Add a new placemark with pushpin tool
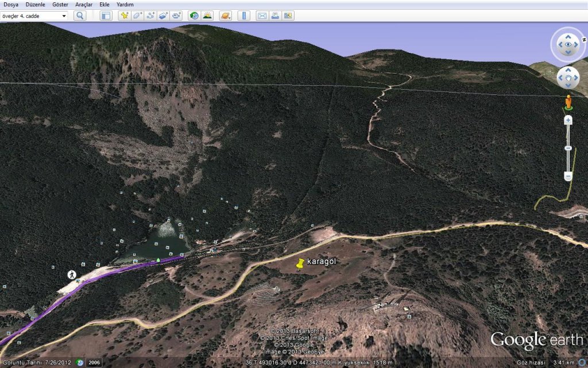 pyautogui.click(x=125, y=16)
